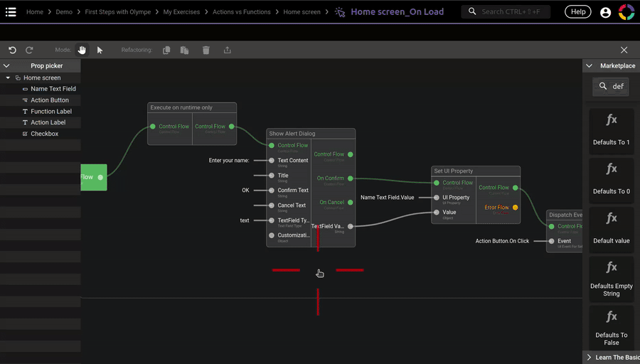Viewport: 640px width, 364px height.
Task: Switch to pointer selection mode
Action: [x=100, y=50]
